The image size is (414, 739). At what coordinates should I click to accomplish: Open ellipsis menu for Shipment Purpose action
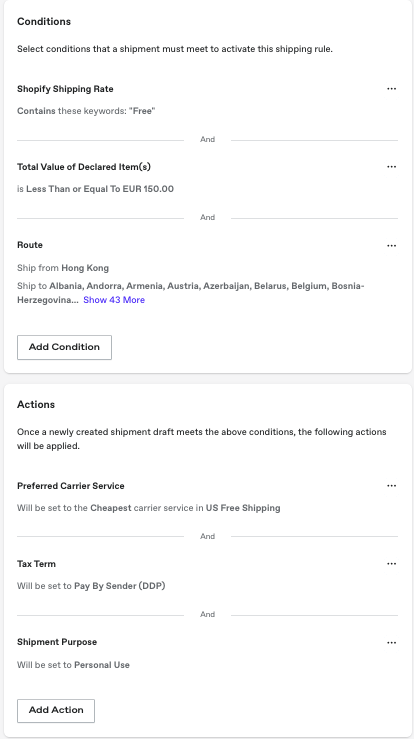[x=391, y=642]
